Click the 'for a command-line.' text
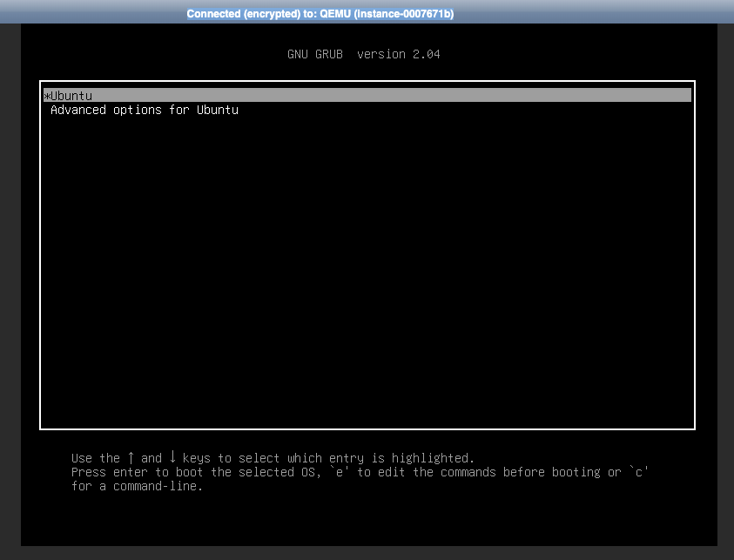 tap(137, 486)
